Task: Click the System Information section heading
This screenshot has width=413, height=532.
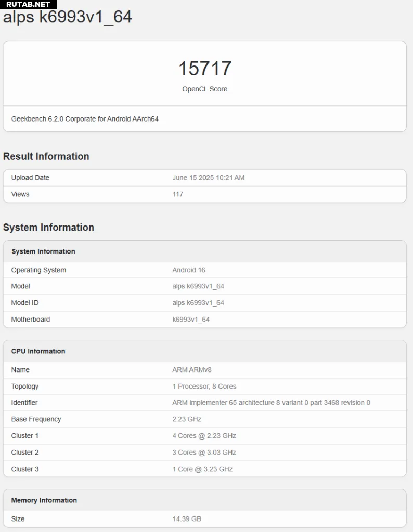Action: point(48,228)
